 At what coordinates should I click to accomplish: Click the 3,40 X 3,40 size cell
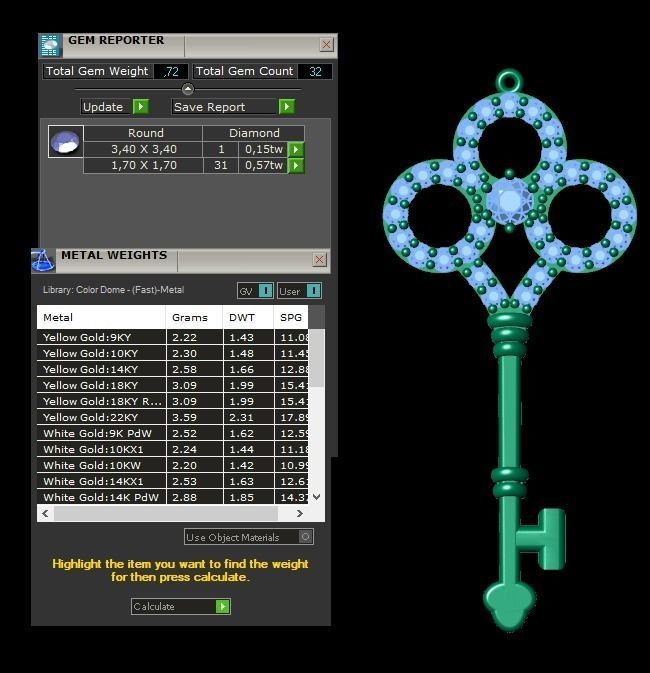143,149
